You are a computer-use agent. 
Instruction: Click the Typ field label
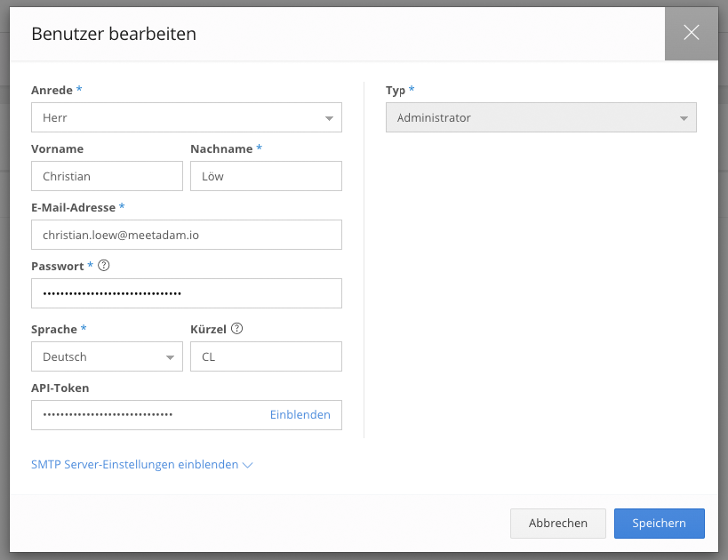396,91
